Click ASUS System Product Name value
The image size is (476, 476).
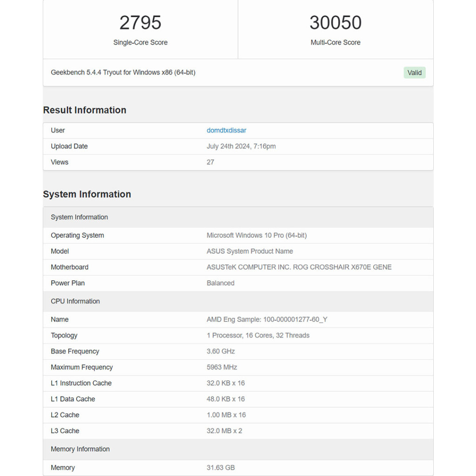coord(250,251)
